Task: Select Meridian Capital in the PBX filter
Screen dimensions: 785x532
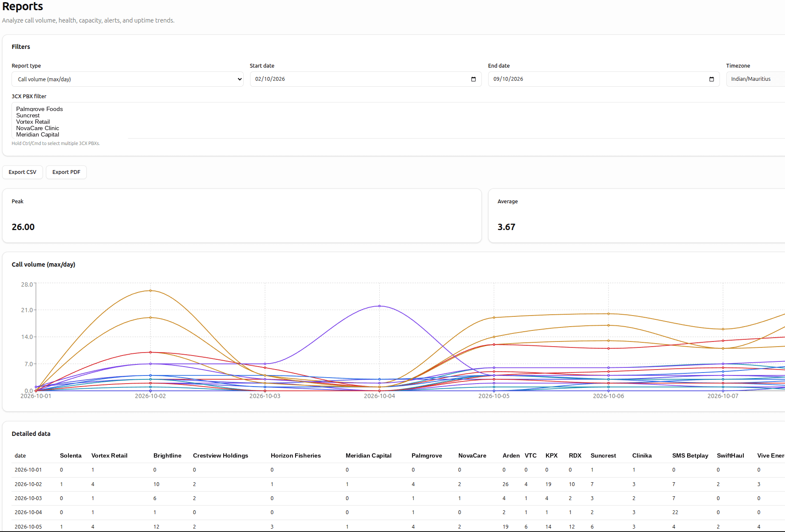Action: 38,134
